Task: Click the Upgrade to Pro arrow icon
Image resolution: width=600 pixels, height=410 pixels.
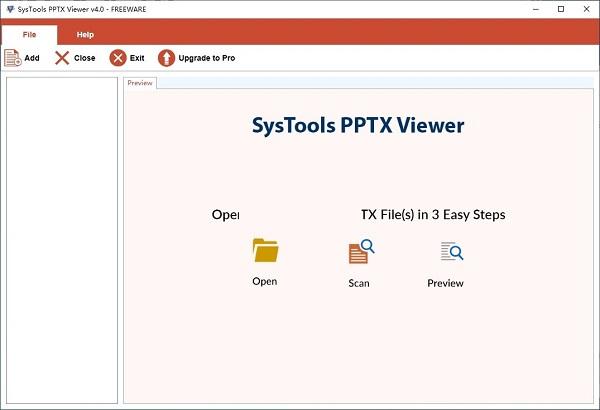Action: coord(166,58)
